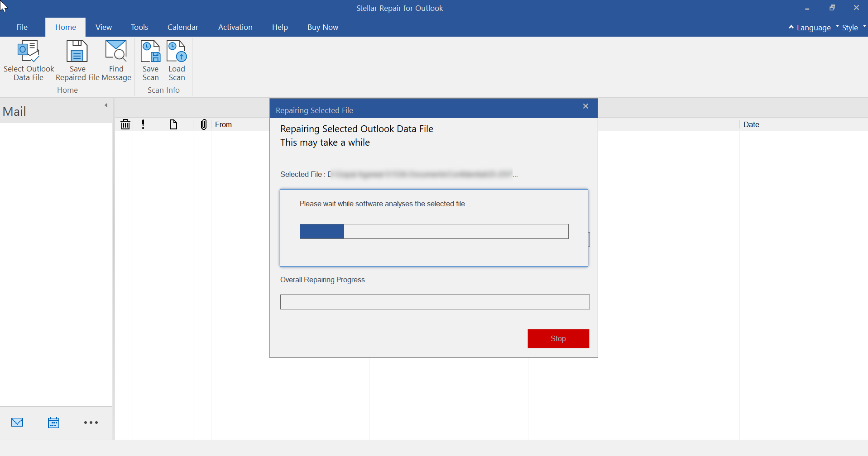The height and width of the screenshot is (456, 868).
Task: Click the Load Scan icon
Action: (177, 52)
